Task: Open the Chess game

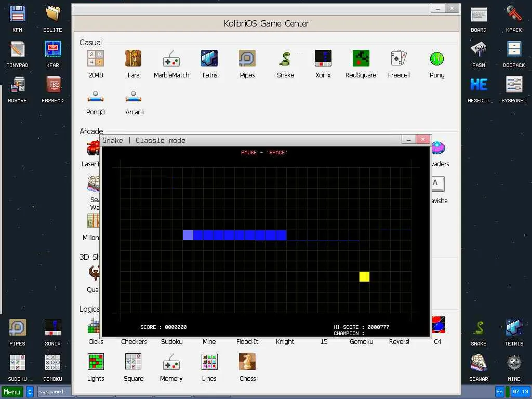Action: tap(247, 362)
